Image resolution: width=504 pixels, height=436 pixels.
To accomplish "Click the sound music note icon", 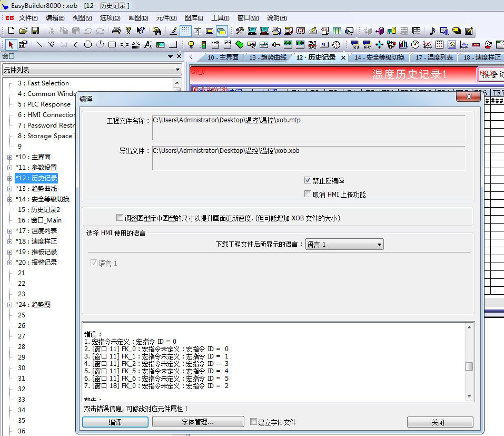I will [x=432, y=31].
